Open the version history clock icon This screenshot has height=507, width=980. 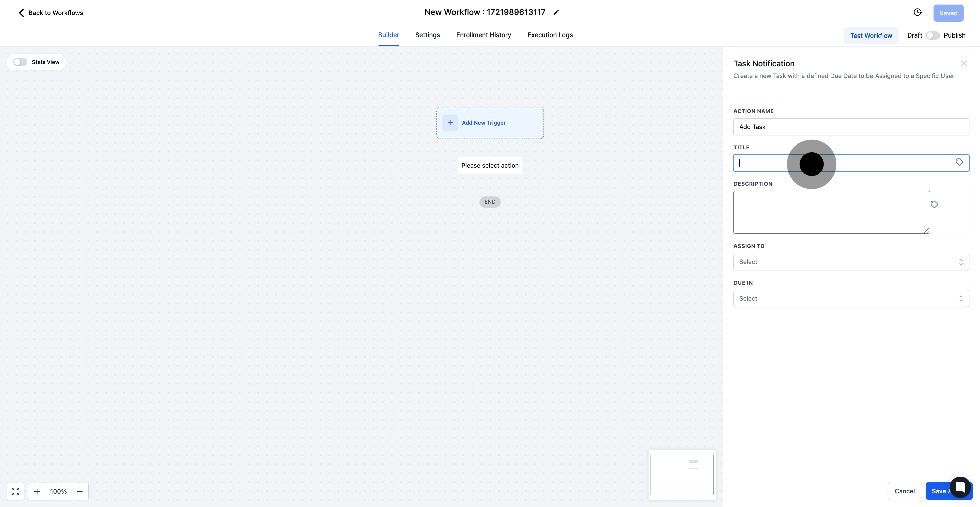coord(917,12)
